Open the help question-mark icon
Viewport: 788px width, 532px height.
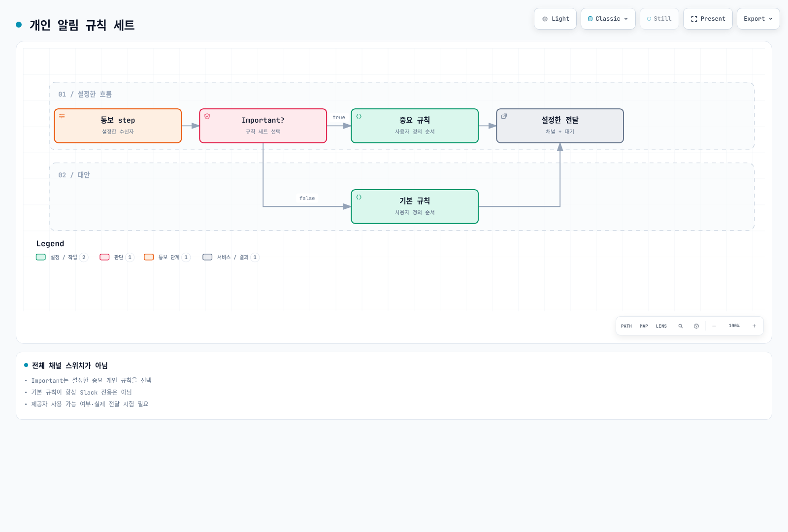[x=696, y=326]
